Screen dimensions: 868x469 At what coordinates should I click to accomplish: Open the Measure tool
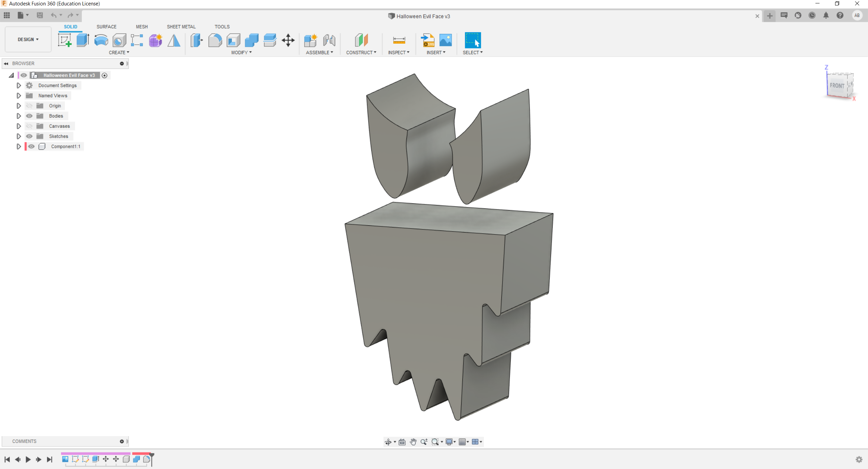[399, 40]
